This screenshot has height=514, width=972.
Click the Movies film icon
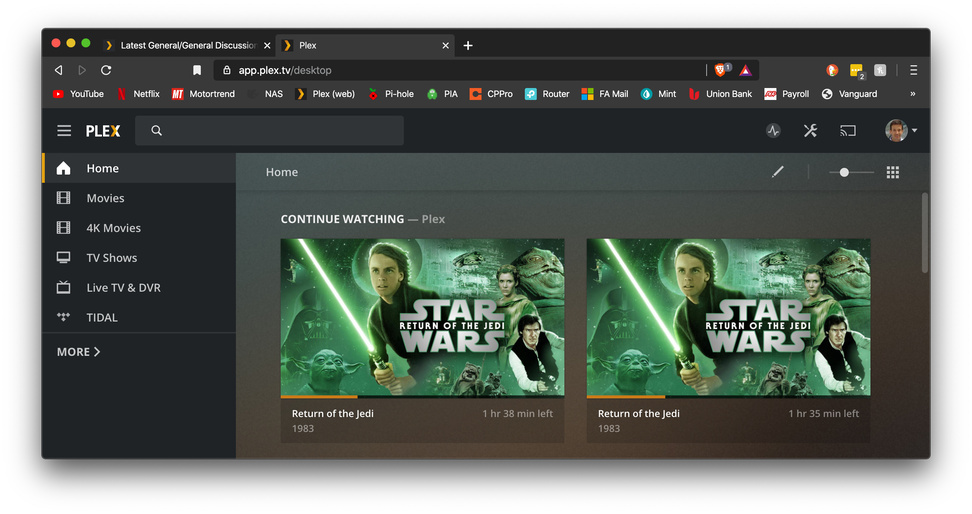(x=63, y=198)
